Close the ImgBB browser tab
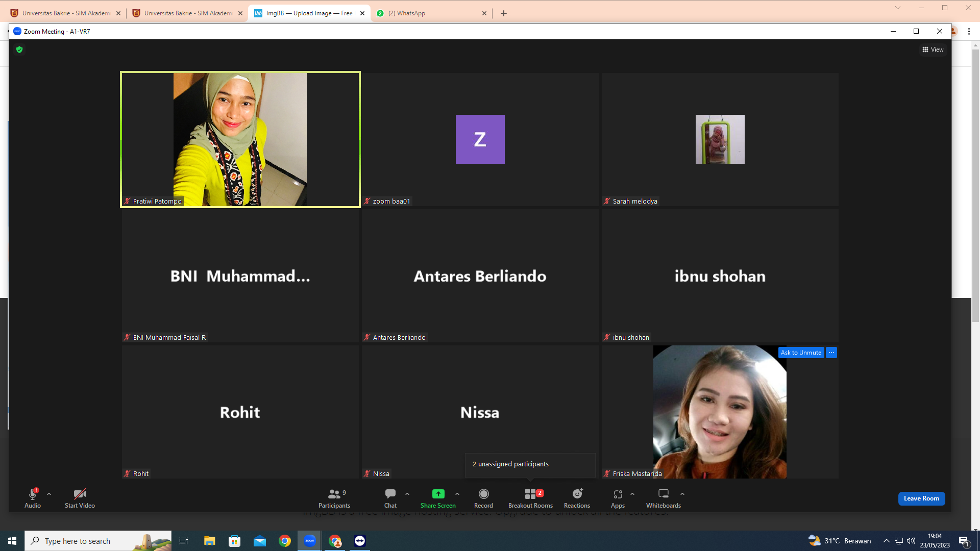980x551 pixels. pos(362,13)
